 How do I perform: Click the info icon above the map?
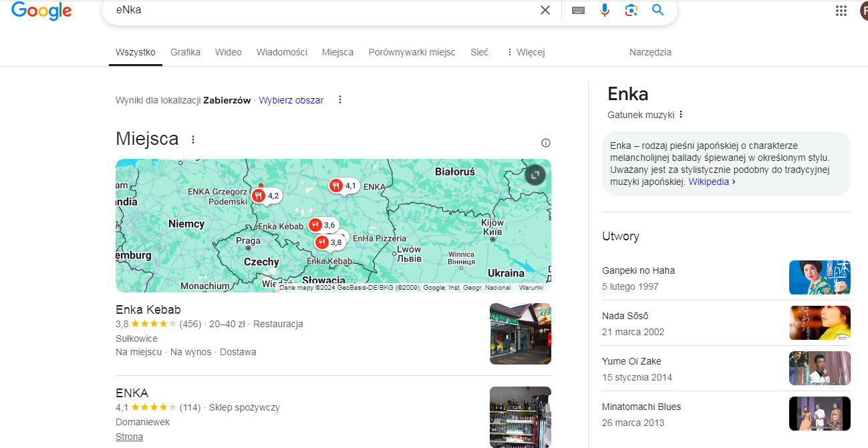(546, 143)
